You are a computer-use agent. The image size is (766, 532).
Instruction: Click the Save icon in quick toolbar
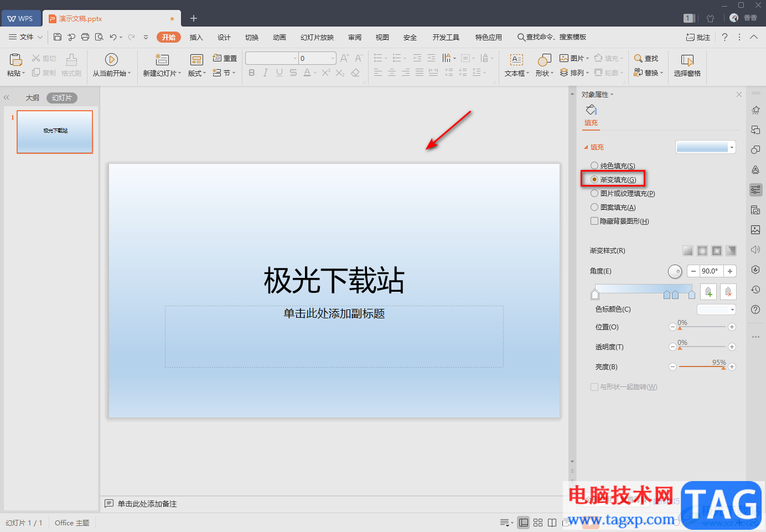(58, 37)
